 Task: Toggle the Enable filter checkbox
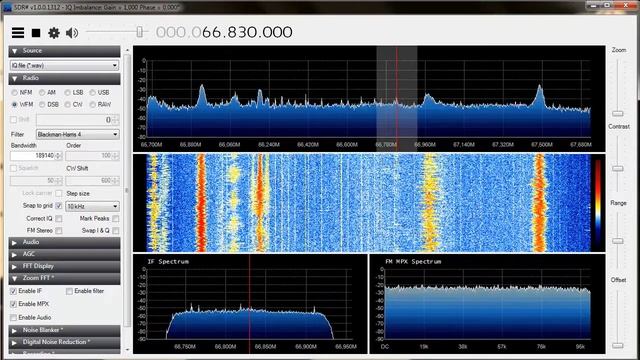point(69,291)
